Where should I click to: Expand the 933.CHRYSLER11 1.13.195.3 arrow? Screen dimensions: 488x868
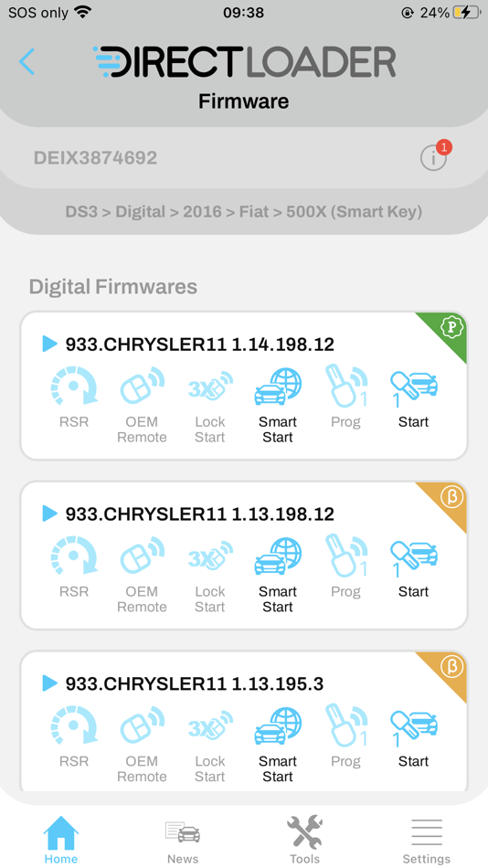click(x=50, y=683)
